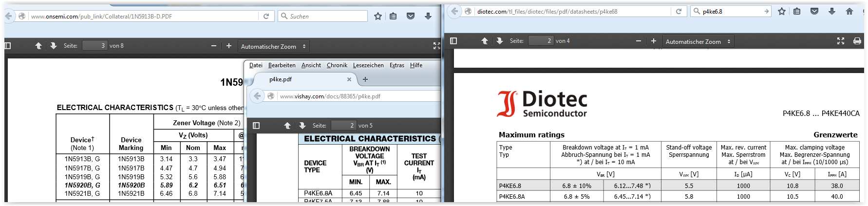Reload the onsemi 1N5913B PDF page

[x=266, y=16]
